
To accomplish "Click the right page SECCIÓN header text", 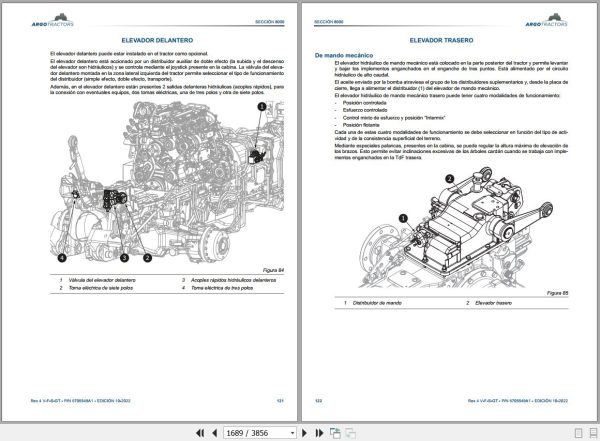I will [x=329, y=22].
